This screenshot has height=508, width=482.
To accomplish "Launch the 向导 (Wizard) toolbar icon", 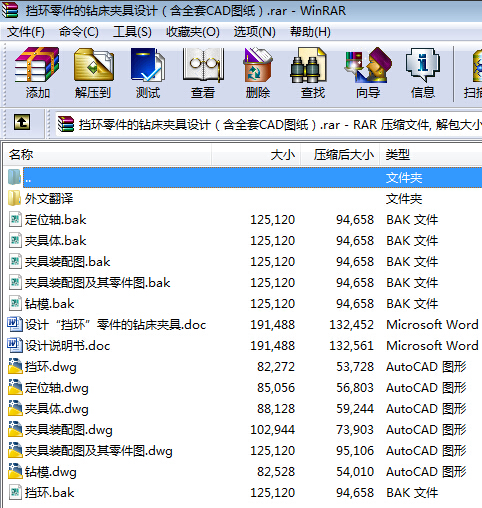I will point(368,65).
